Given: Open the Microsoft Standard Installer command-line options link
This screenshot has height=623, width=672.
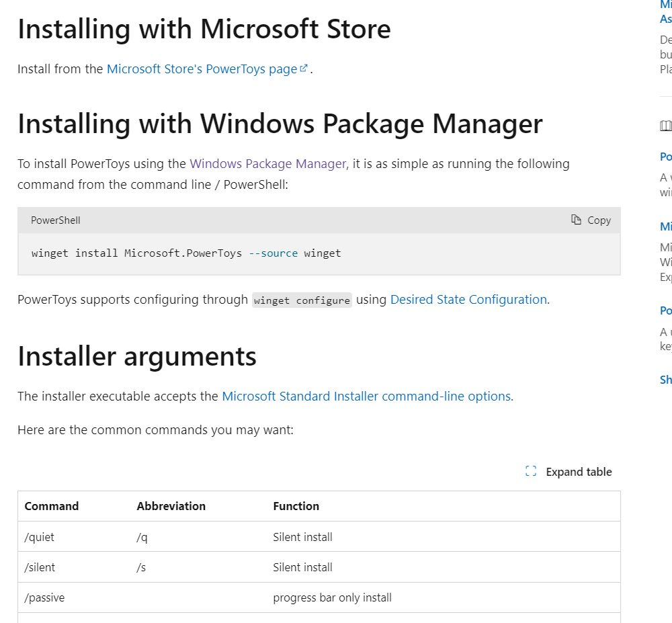Looking at the screenshot, I should point(366,396).
